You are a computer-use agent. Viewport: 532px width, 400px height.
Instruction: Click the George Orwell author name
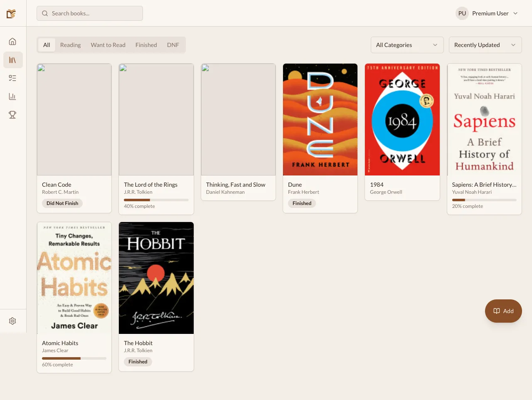[x=386, y=192]
